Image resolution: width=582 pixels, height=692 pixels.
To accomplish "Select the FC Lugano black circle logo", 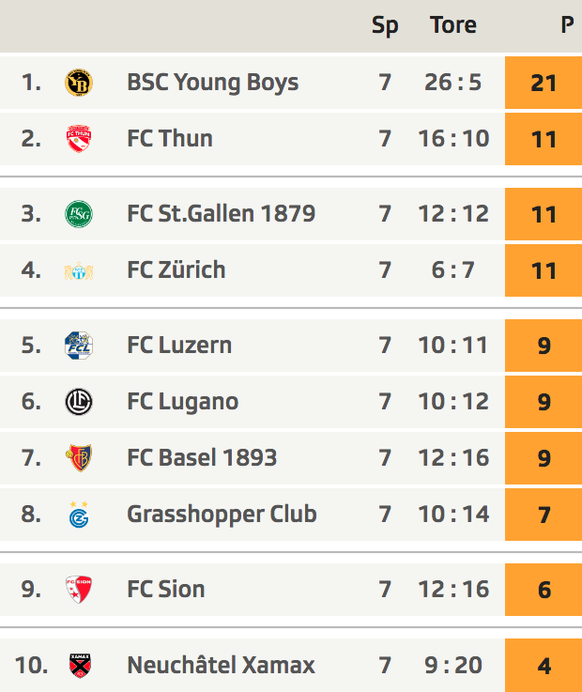I will click(79, 402).
